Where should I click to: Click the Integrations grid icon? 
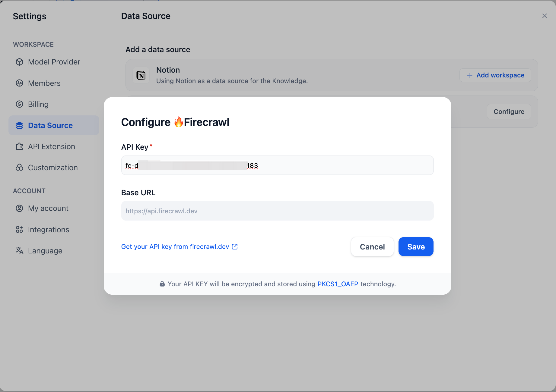(19, 230)
